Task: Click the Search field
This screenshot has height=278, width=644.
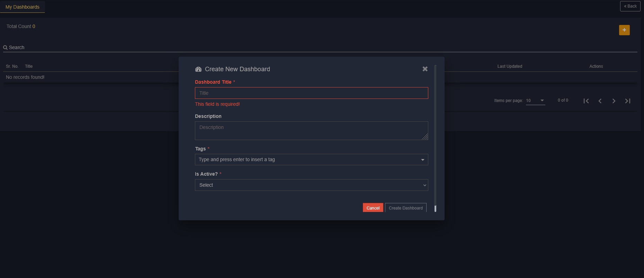Action: pos(320,47)
